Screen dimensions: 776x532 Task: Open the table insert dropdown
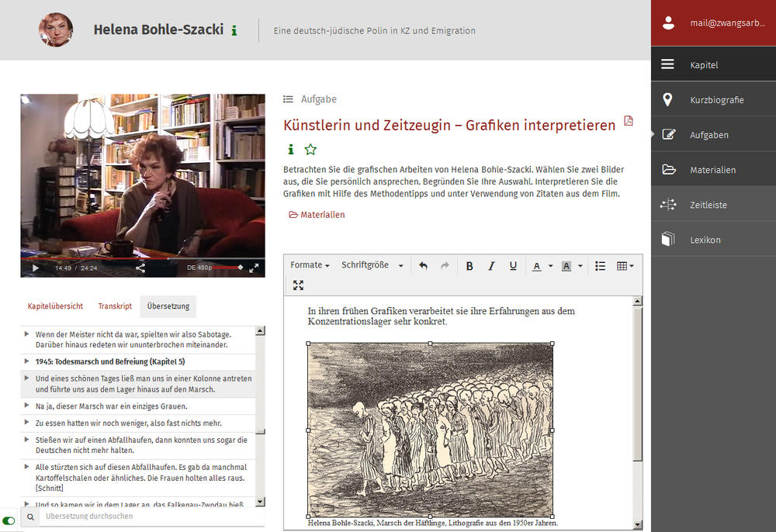pos(625,266)
